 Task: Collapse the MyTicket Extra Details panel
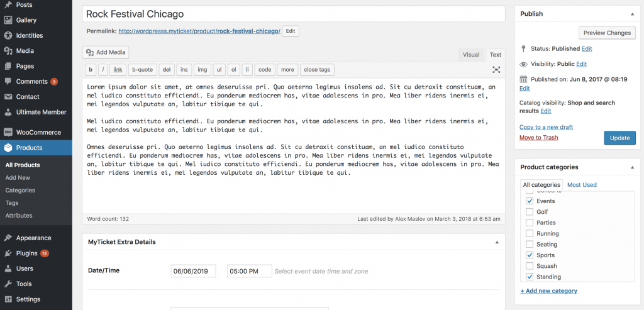[497, 242]
